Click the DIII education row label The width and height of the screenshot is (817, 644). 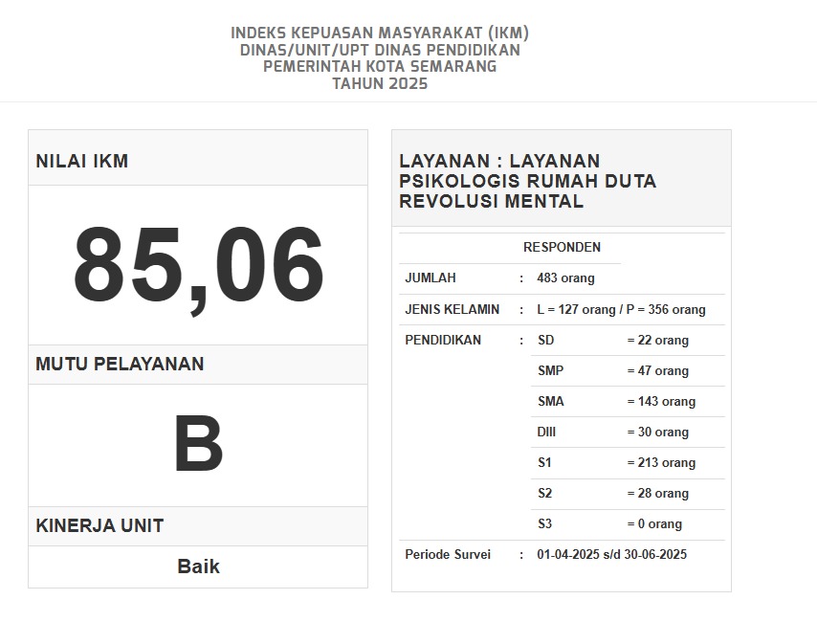[x=546, y=433]
